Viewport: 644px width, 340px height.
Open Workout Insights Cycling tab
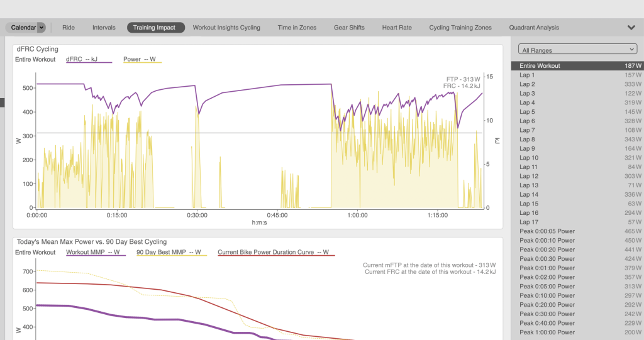pyautogui.click(x=226, y=28)
